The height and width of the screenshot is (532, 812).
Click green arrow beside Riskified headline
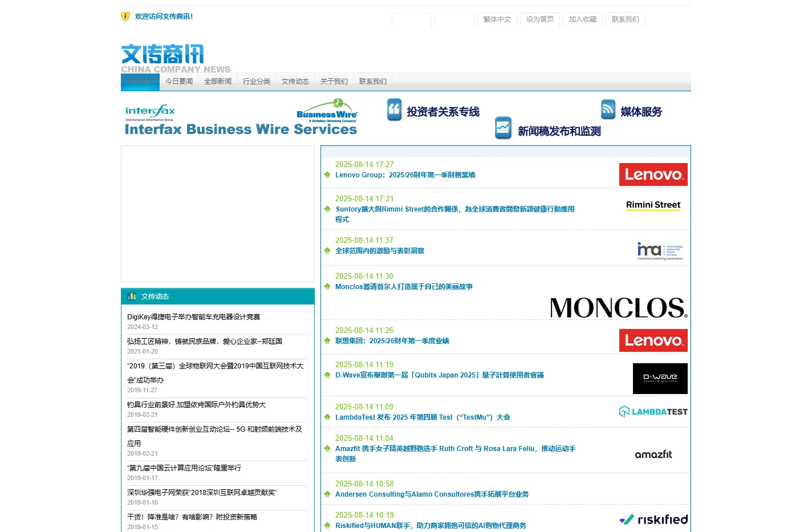(327, 526)
